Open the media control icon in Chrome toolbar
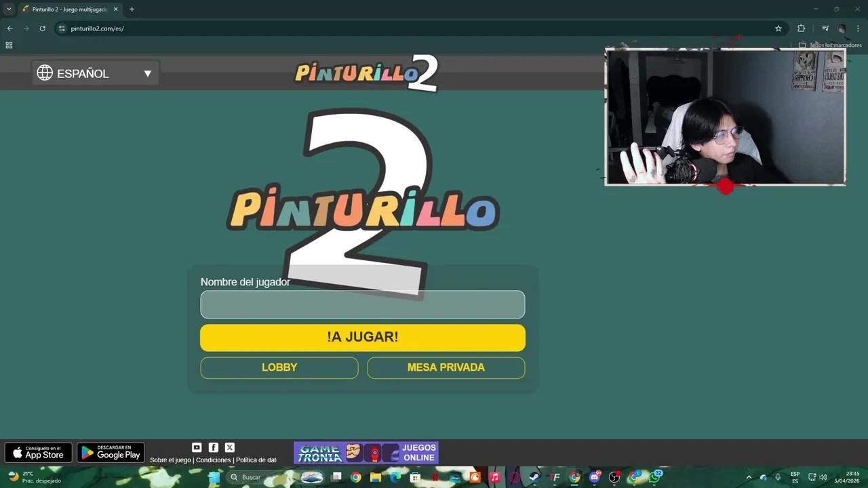Screen dimensions: 868x488 click(825, 28)
